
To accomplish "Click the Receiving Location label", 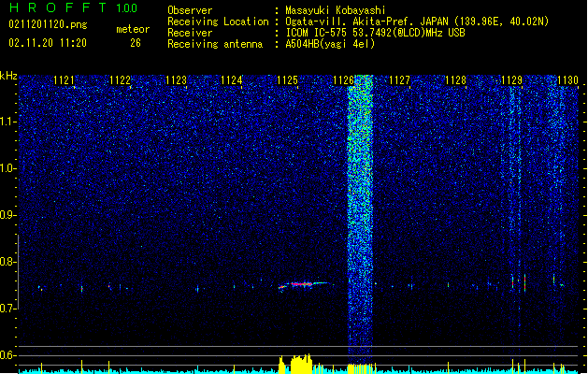I will [x=218, y=22].
